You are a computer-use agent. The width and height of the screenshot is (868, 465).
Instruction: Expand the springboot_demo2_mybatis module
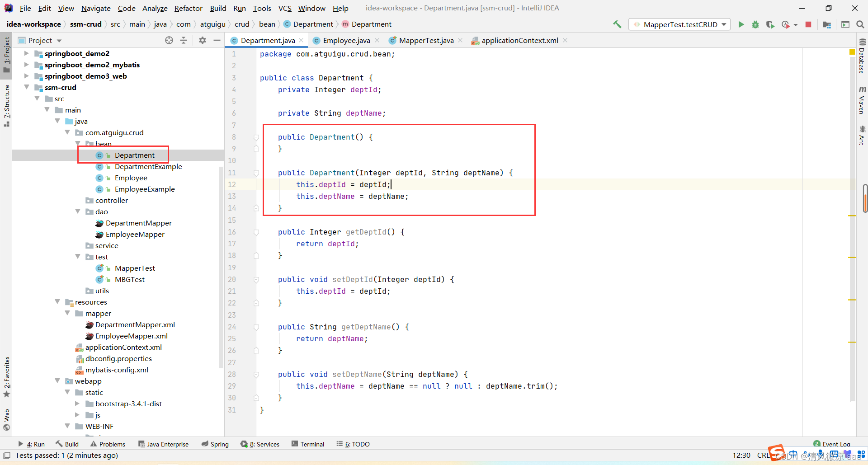click(x=26, y=65)
